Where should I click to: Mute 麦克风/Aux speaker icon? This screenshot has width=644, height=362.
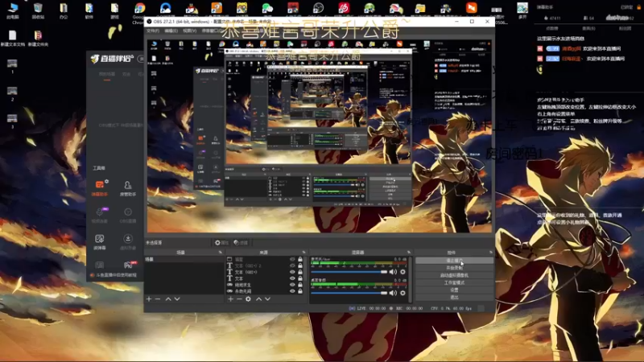point(393,272)
